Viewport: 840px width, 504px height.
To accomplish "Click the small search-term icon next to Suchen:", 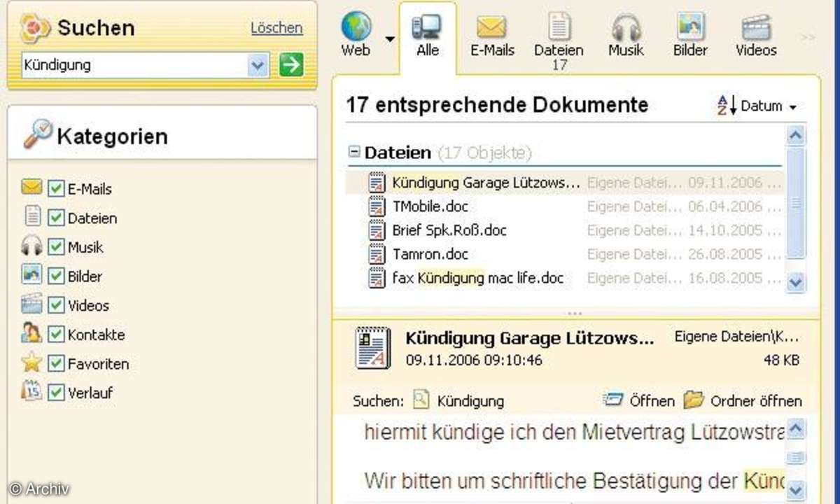I will pos(421,400).
